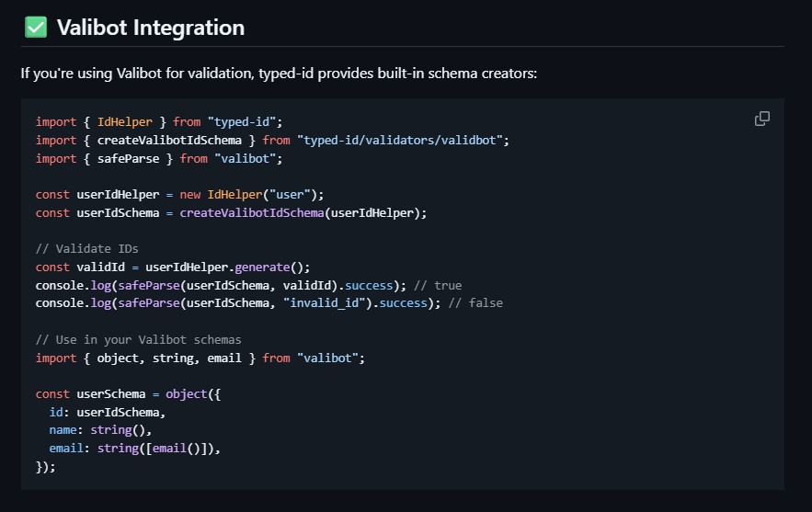Click the line importing safeParse from "valibot"

159,159
